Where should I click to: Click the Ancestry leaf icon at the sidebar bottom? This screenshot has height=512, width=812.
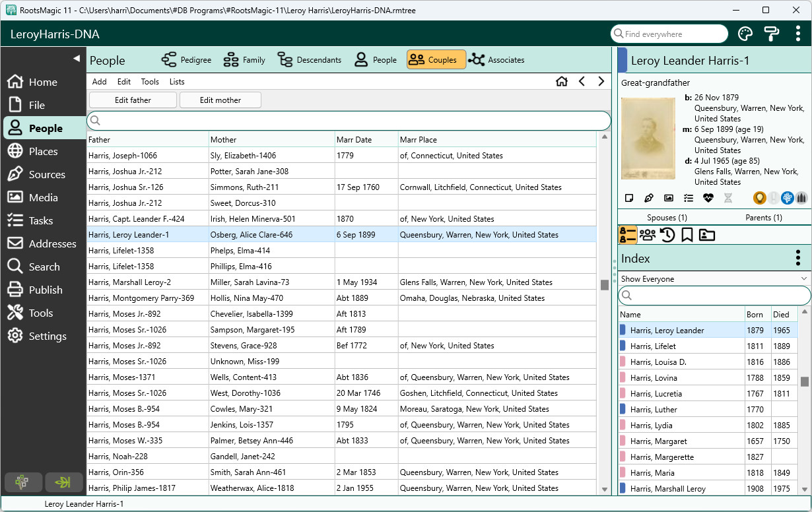click(63, 482)
